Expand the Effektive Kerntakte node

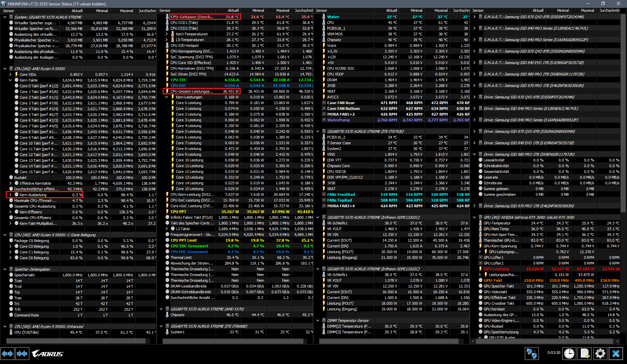[10, 183]
